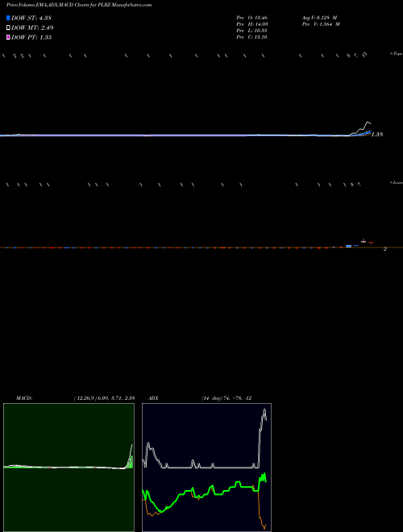Click the white DOW MT legend swatch
This screenshot has width=403, height=532.
click(x=8, y=27)
